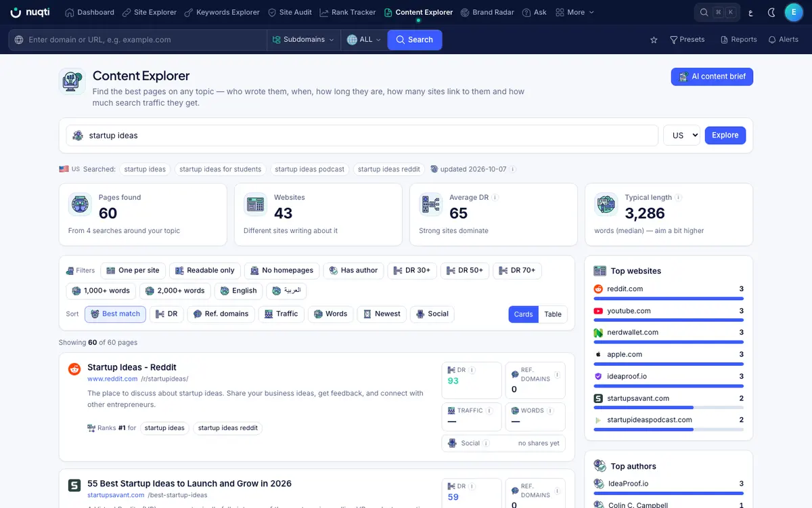Click the Explore button
The height and width of the screenshot is (508, 812).
click(x=725, y=135)
